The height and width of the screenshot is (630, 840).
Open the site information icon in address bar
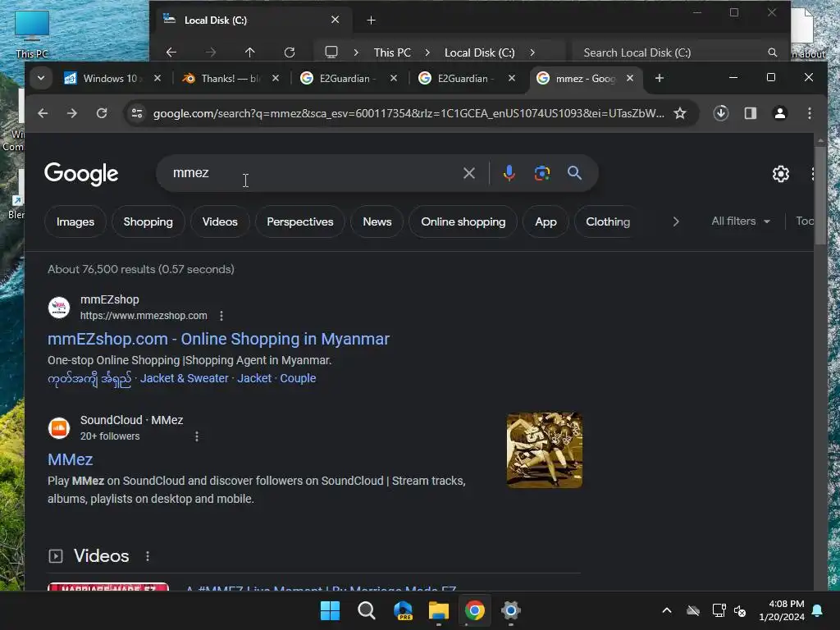tap(137, 113)
